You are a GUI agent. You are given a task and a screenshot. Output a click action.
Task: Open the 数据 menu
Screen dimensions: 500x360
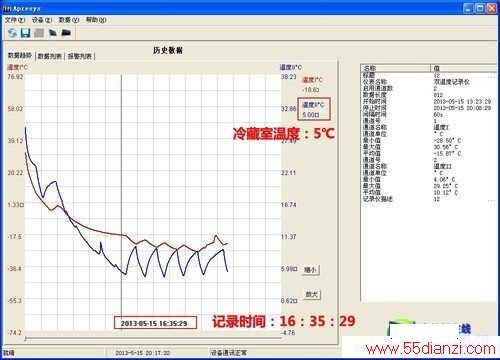69,20
